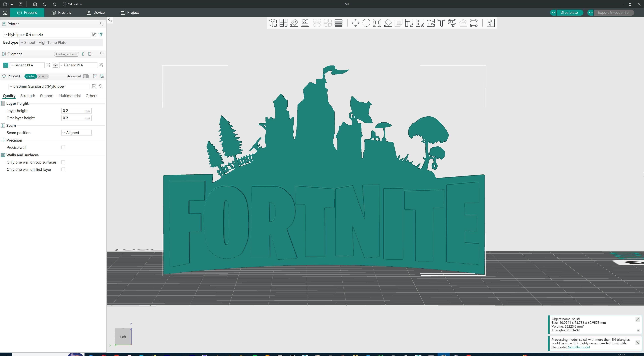Switch to the Preview tab
Viewport: 644px width, 356px height.
pos(61,13)
